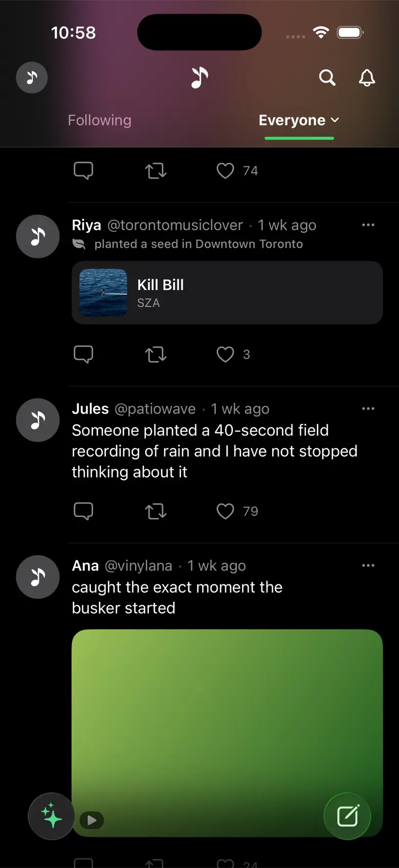Image resolution: width=399 pixels, height=868 pixels.
Task: Comment on Riya's Kill Bill post
Action: coord(83,354)
